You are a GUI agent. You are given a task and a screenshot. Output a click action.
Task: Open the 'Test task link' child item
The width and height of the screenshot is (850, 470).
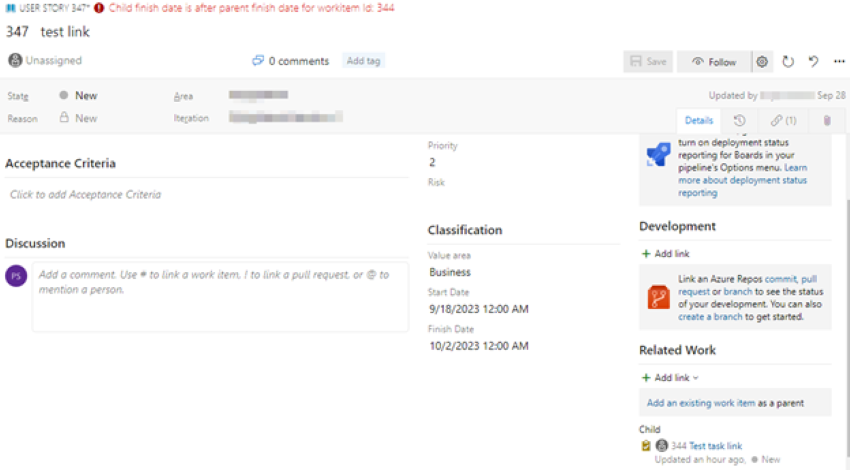(x=715, y=446)
